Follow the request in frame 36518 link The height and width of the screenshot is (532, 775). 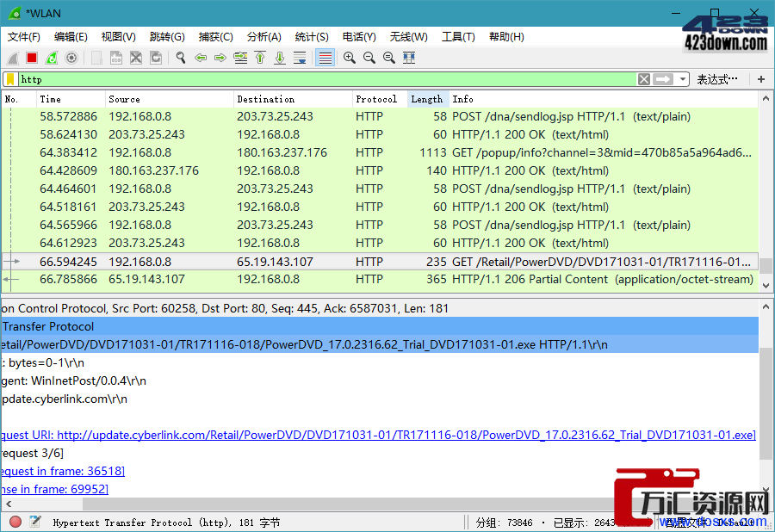coord(62,471)
